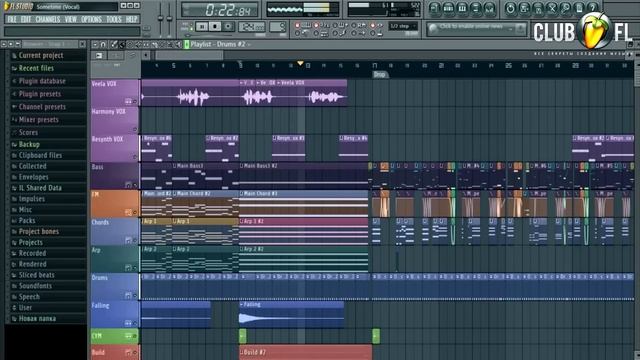Click the record button in transport

(229, 27)
